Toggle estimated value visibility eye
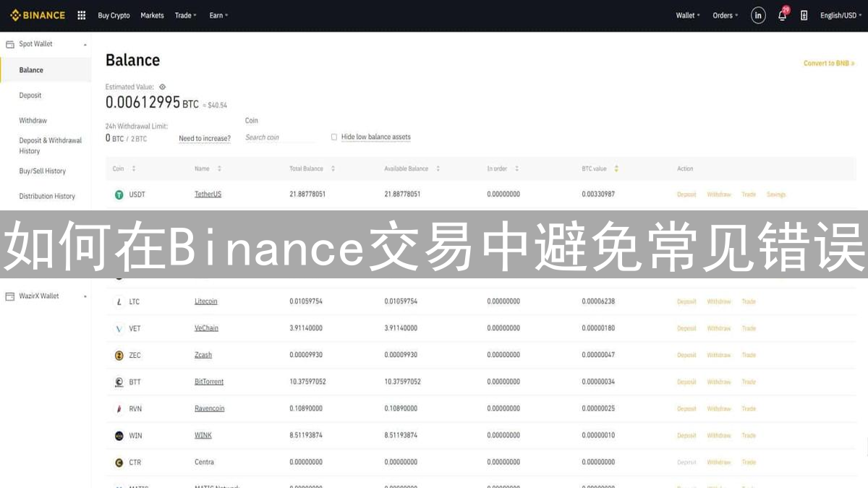Viewport: 868px width, 488px height. [x=162, y=87]
